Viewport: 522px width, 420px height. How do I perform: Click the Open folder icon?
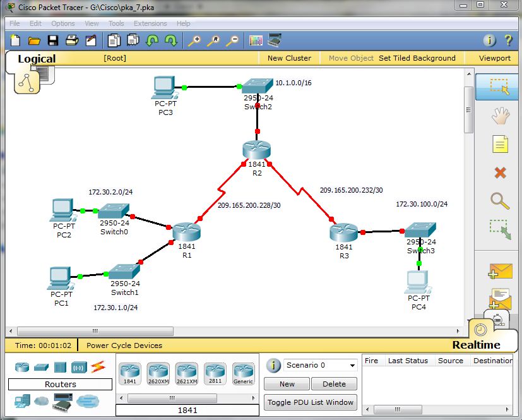(x=34, y=40)
